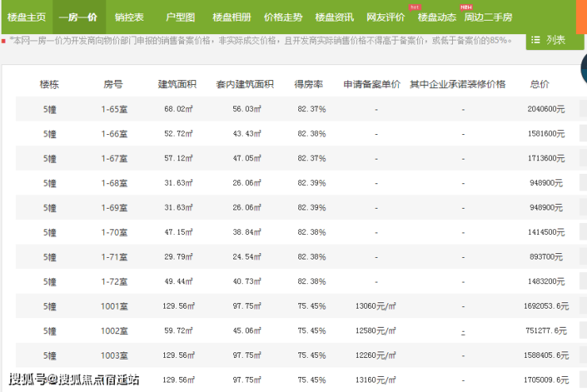Click total price 1588405.6元
587x392 pixels.
[x=547, y=355]
